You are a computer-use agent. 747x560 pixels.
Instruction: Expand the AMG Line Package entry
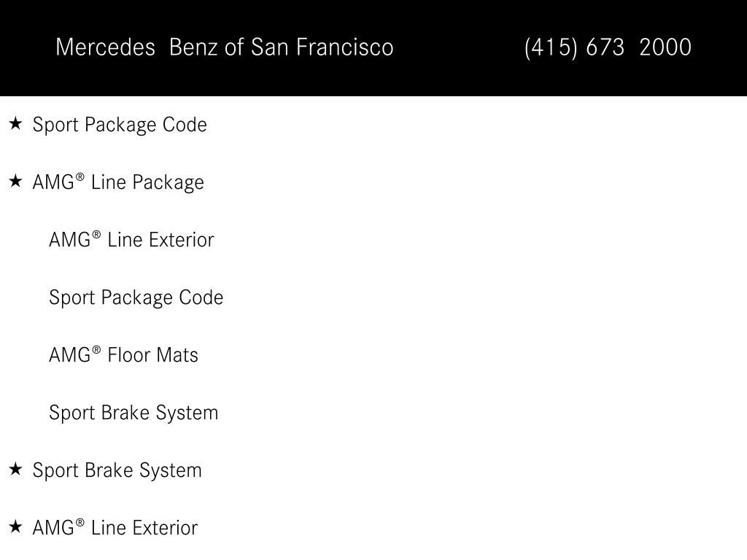coord(118,182)
